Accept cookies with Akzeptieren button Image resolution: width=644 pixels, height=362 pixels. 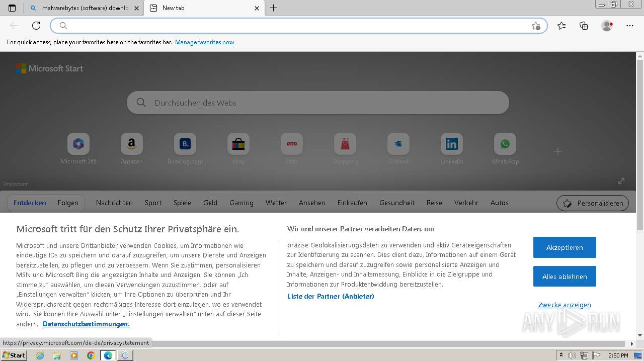565,247
